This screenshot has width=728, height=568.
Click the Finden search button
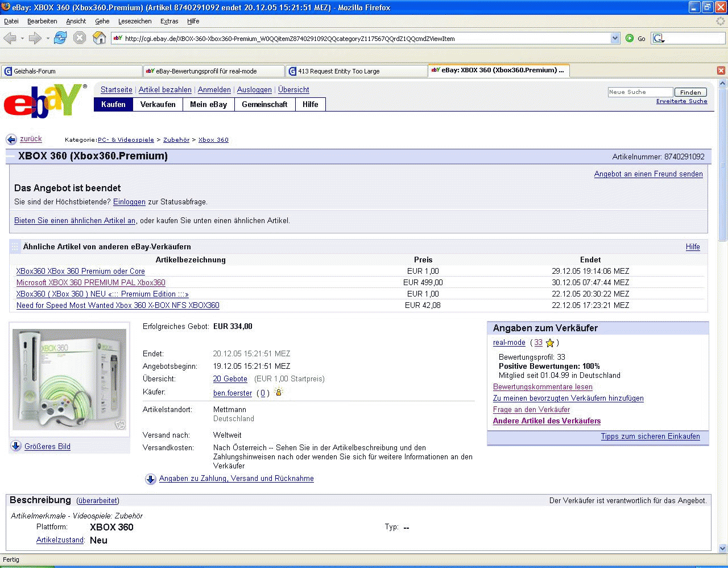(x=690, y=92)
